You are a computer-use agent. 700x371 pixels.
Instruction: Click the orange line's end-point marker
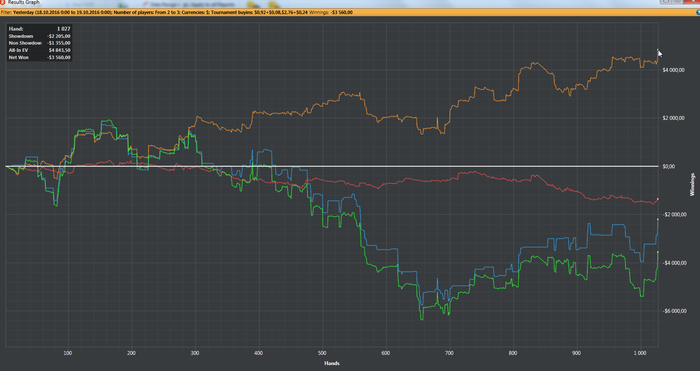pos(658,50)
